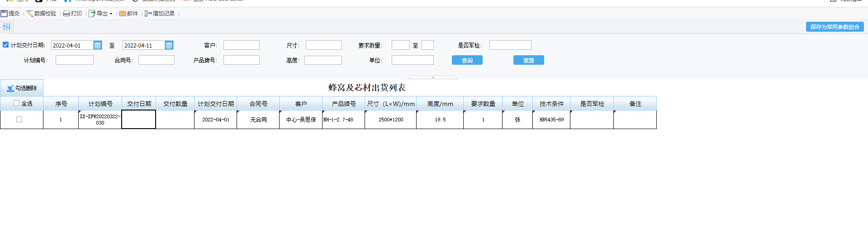Click the 合同号 column header
Viewport: 868px width, 226px height.
coord(258,104)
